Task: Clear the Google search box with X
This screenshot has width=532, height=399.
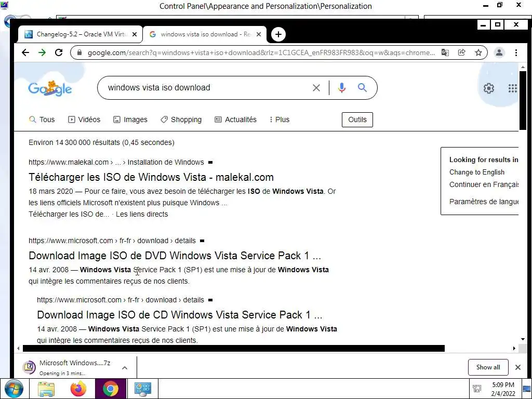Action: [316, 88]
